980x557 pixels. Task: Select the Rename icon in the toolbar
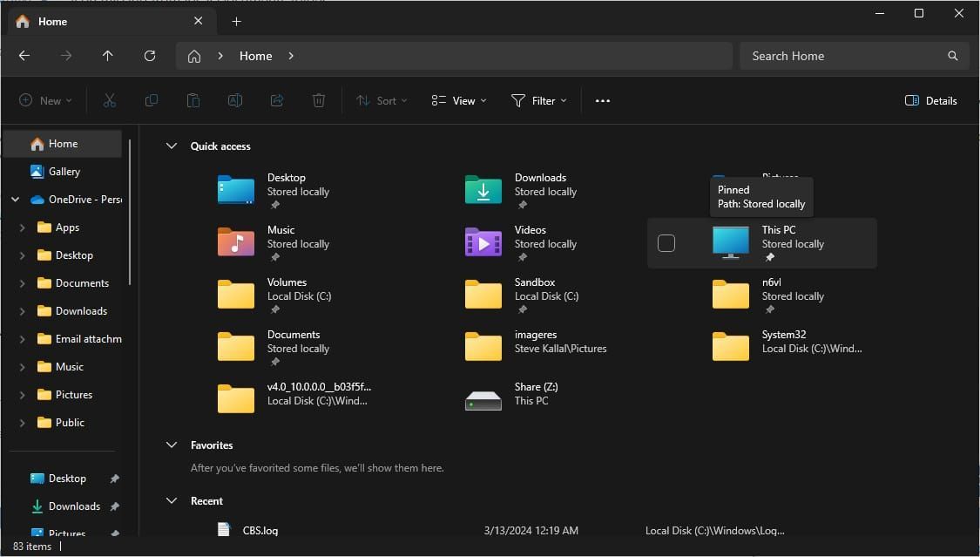point(234,100)
